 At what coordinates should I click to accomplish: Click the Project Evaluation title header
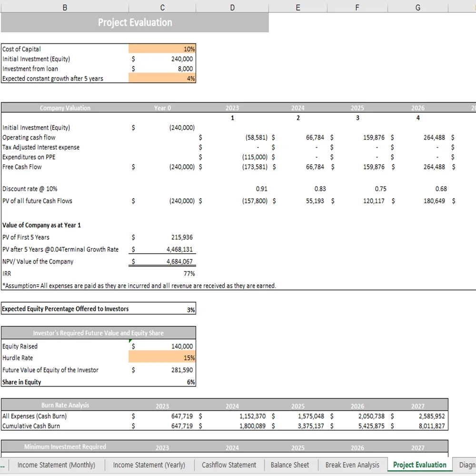tap(135, 22)
